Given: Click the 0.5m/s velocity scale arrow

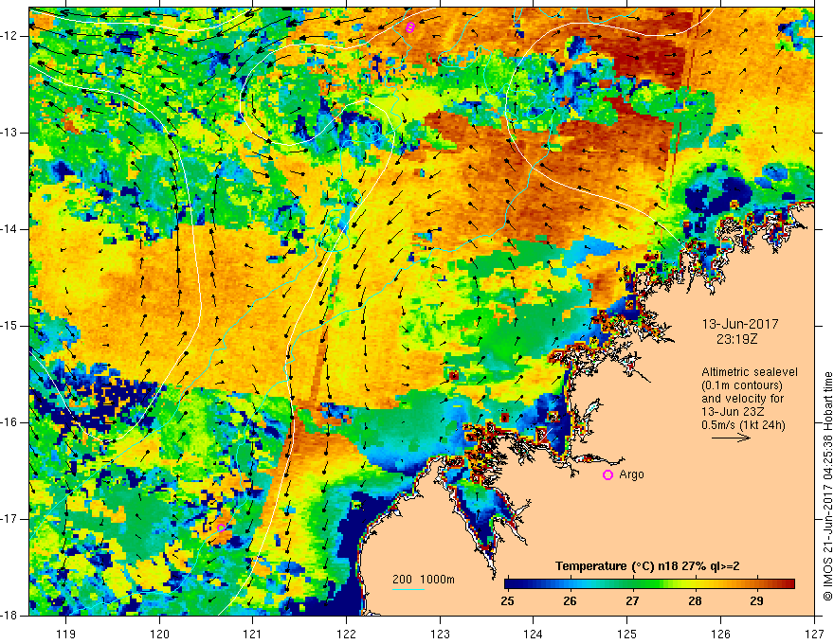Looking at the screenshot, I should [731, 438].
